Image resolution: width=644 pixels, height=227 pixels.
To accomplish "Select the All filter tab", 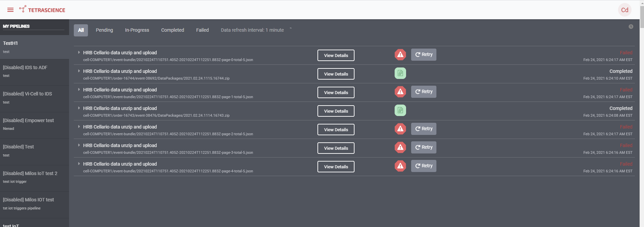I will (81, 30).
